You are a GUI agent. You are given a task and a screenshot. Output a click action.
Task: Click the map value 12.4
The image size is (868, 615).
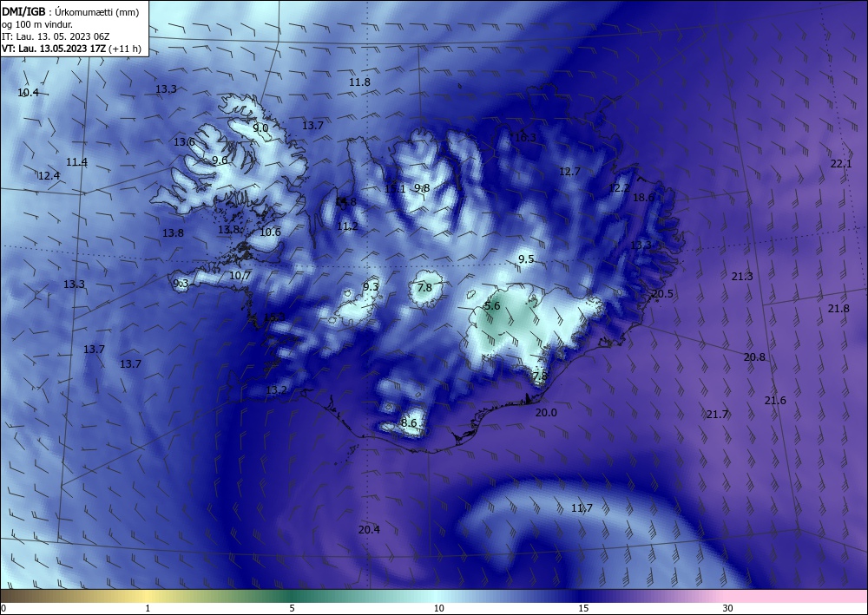point(49,176)
